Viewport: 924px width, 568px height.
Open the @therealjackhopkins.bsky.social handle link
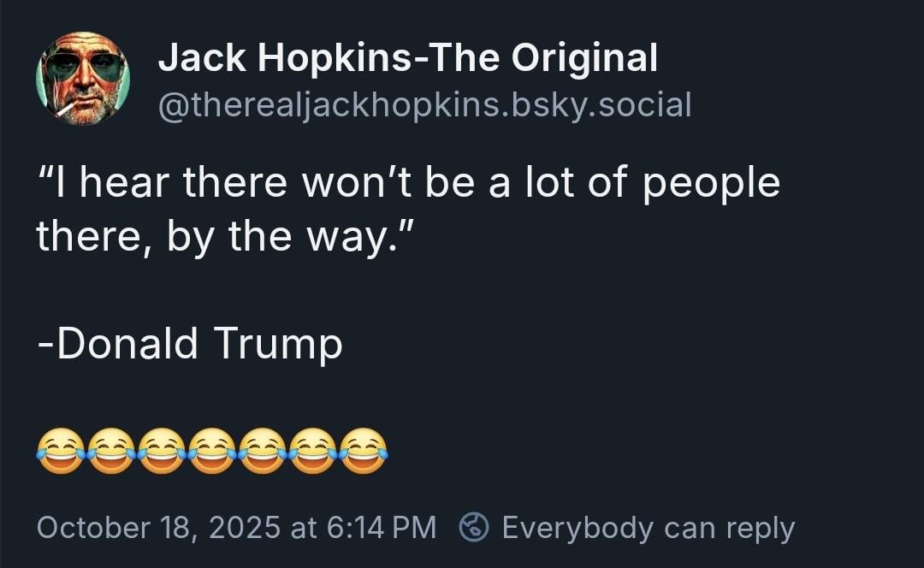pos(424,105)
